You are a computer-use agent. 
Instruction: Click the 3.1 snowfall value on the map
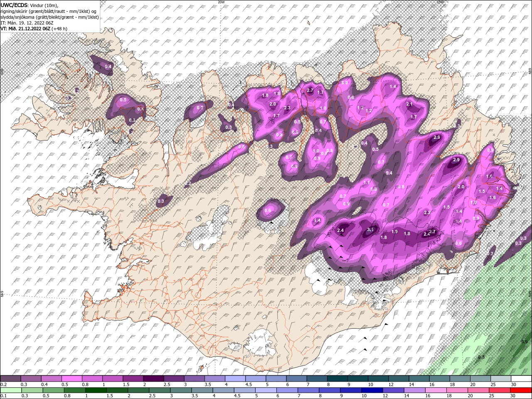(x=371, y=229)
